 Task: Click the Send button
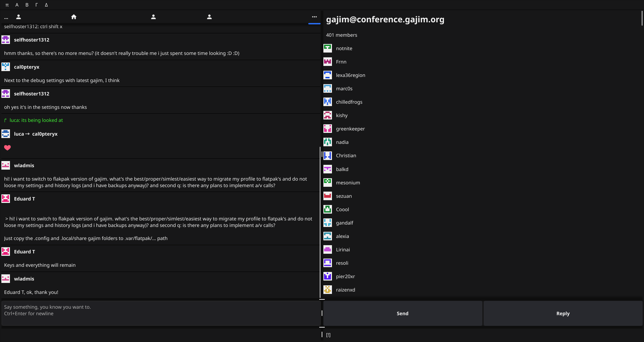coord(402,313)
